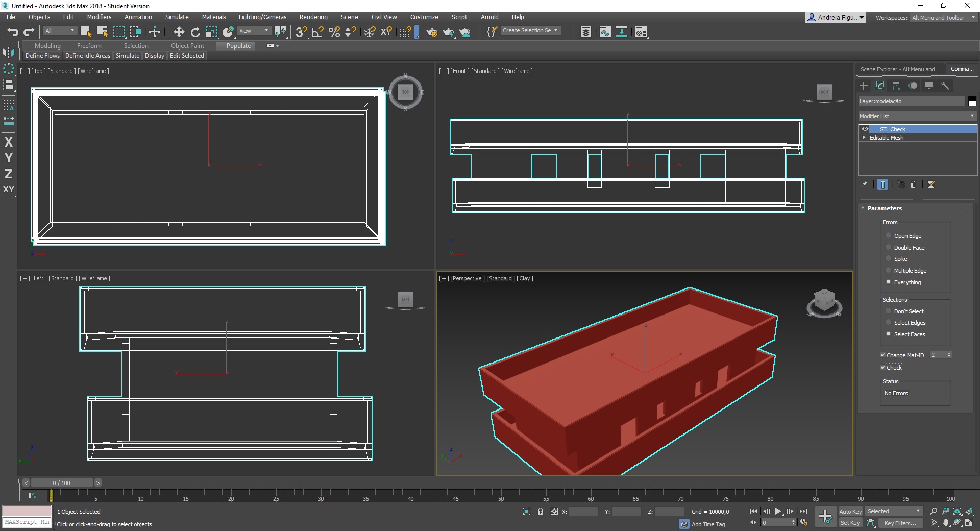Open the user account Andreia dropdown
The height and width of the screenshot is (531, 980).
point(836,17)
